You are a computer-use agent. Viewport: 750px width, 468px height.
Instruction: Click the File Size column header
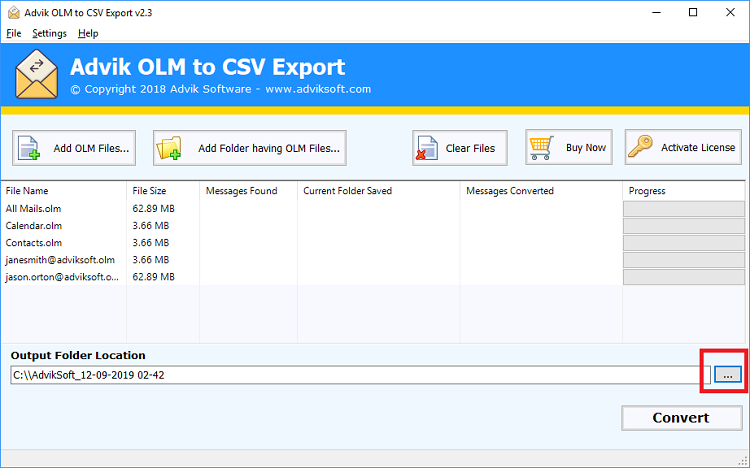coord(152,190)
